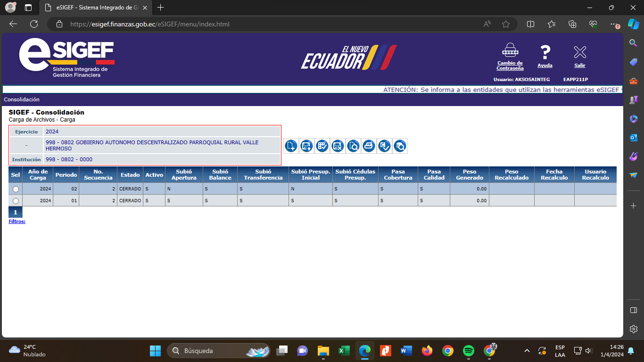Screen dimensions: 644x362
Task: Open the Ayuda help link
Action: pos(545,66)
